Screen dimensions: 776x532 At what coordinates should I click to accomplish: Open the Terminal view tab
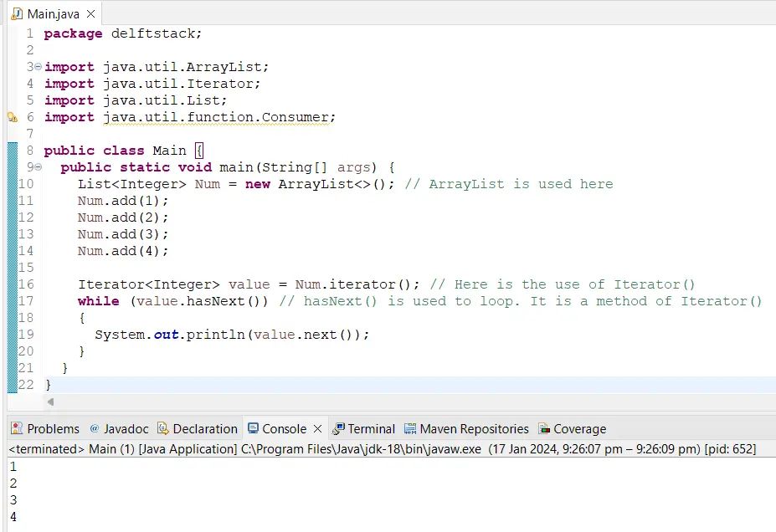point(363,428)
